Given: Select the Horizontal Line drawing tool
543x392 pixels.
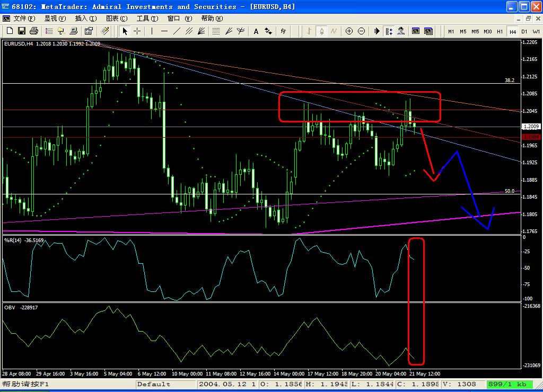Looking at the screenshot, I should (164, 31).
